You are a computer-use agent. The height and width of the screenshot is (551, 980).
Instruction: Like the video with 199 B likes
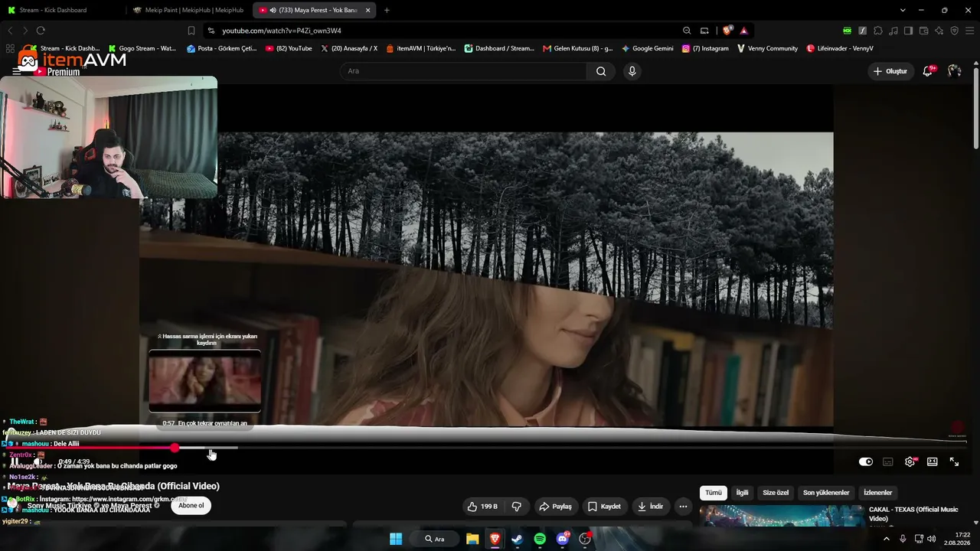[x=482, y=506]
